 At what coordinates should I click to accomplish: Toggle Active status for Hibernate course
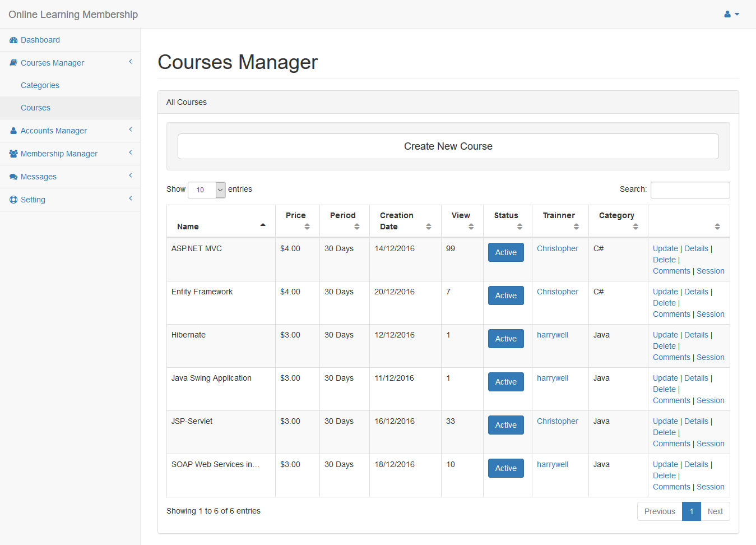(x=505, y=339)
